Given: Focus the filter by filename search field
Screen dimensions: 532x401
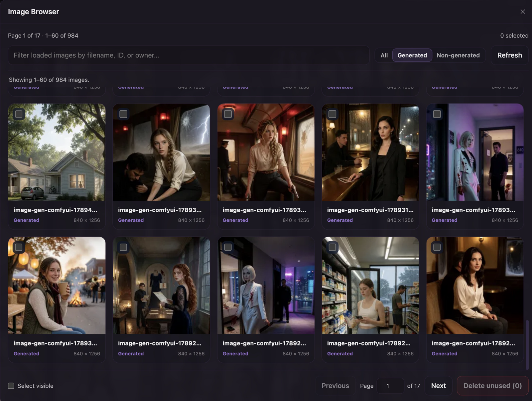Looking at the screenshot, I should pyautogui.click(x=189, y=55).
